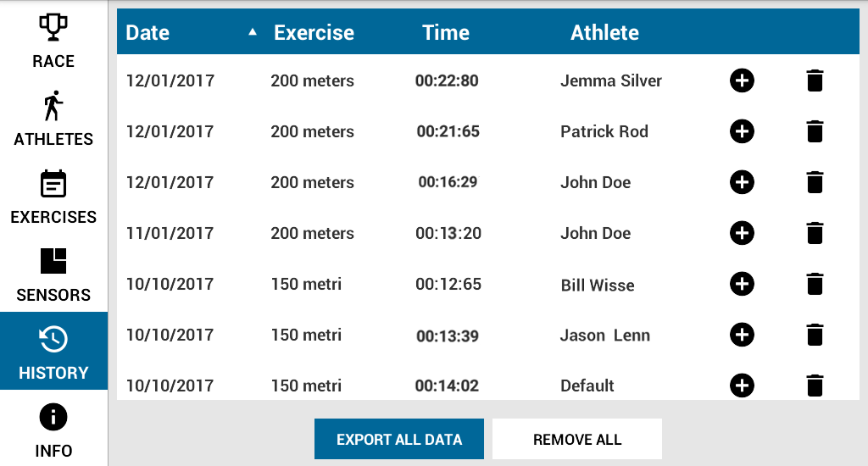Open the Info sidebar icon

coord(53,417)
